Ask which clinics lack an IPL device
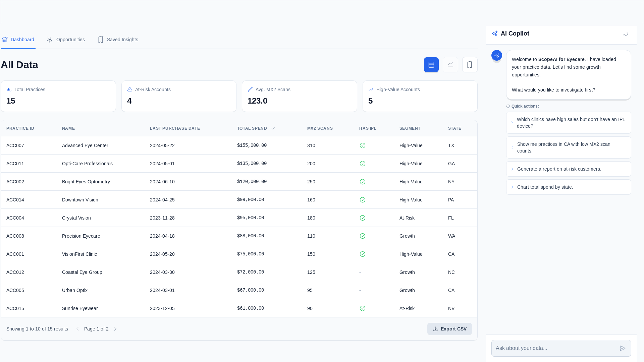 tap(569, 123)
